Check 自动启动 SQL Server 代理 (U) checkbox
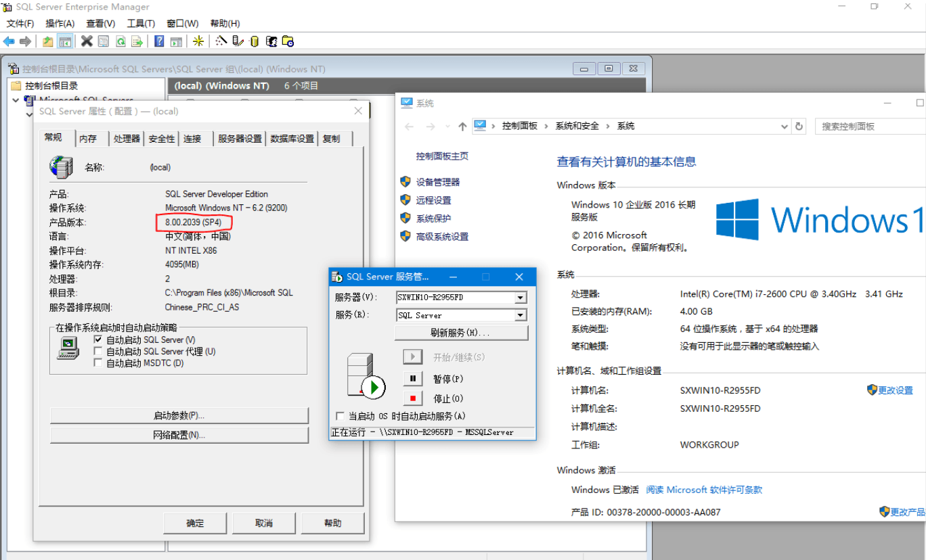The width and height of the screenshot is (926, 560). (99, 351)
